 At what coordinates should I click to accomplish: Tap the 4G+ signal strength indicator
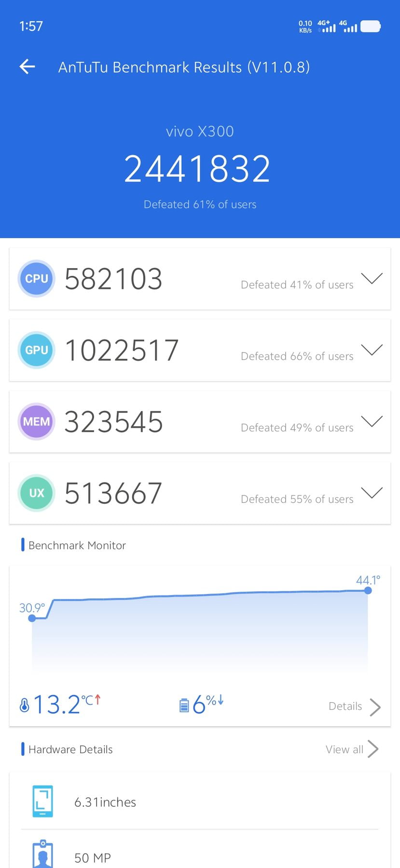coord(327,27)
